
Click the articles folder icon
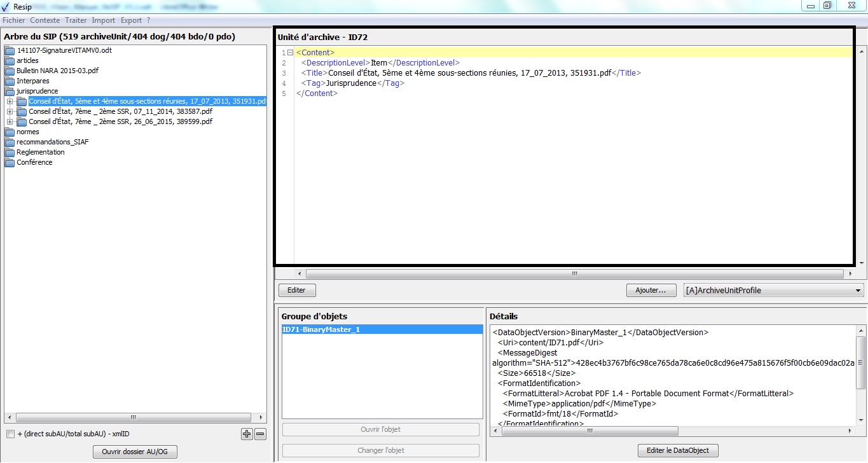[10, 61]
